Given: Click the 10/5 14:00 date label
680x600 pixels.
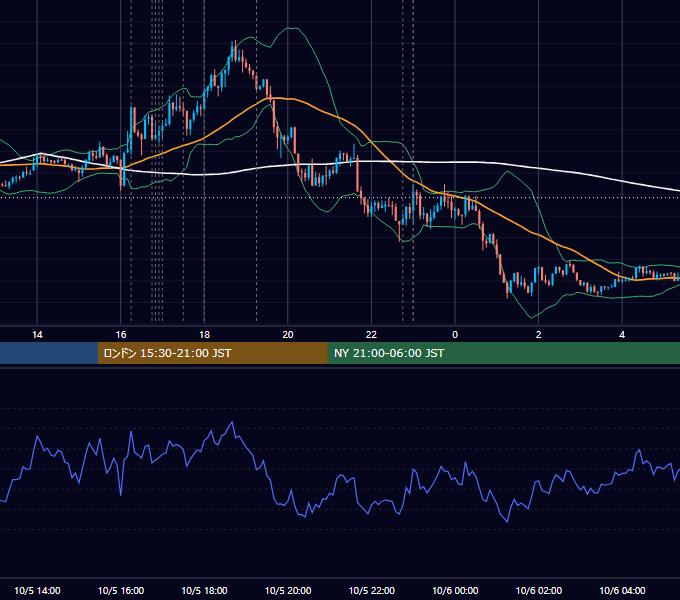Looking at the screenshot, I should click(x=37, y=590).
